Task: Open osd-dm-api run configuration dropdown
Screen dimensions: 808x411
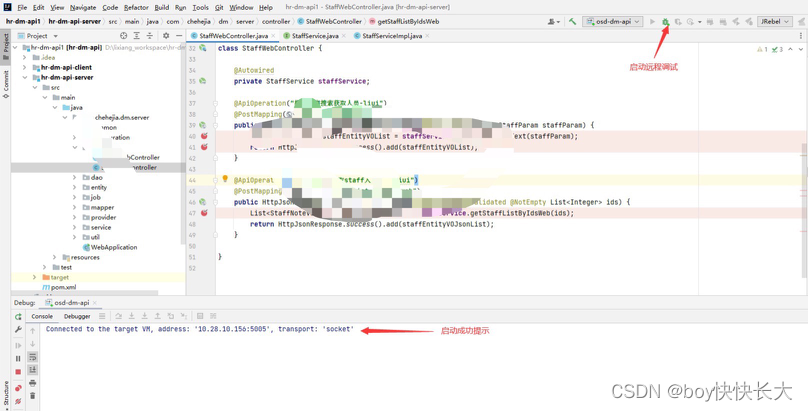Action: tap(612, 22)
